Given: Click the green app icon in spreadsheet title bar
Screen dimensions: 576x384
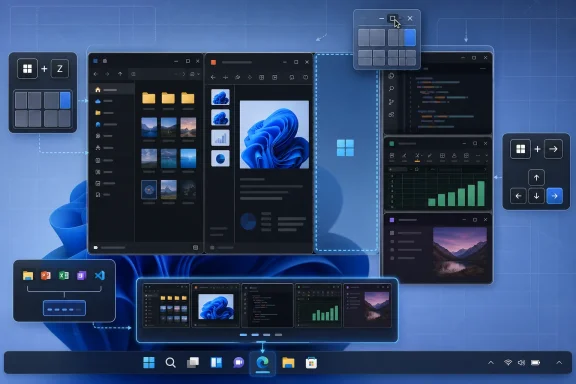Looking at the screenshot, I should (392, 144).
